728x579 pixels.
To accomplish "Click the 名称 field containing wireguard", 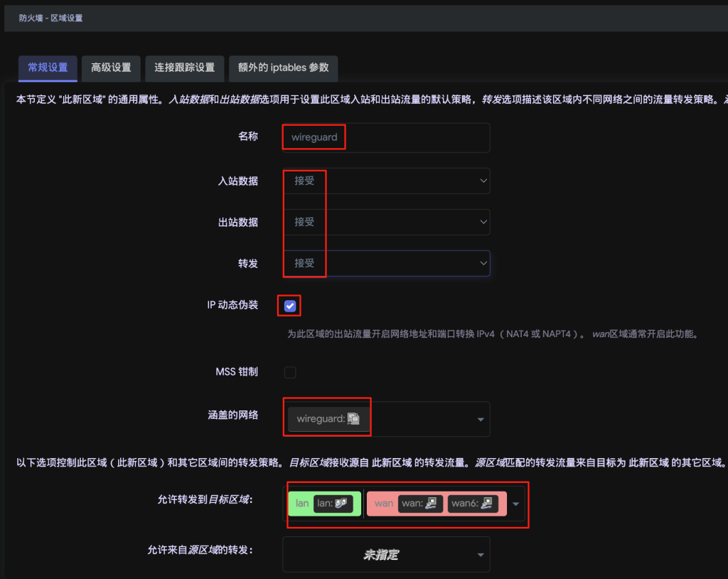I will (x=386, y=137).
